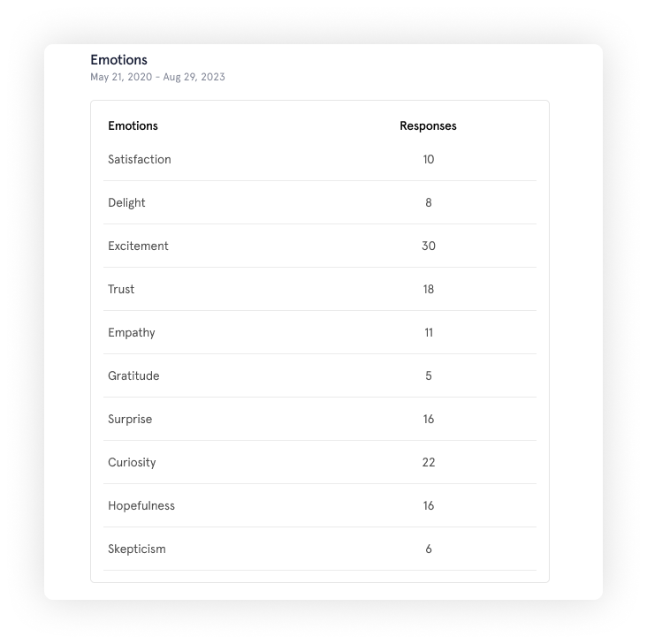Screen dimensions: 647x644
Task: Click the Trust response count 18
Action: (x=429, y=290)
